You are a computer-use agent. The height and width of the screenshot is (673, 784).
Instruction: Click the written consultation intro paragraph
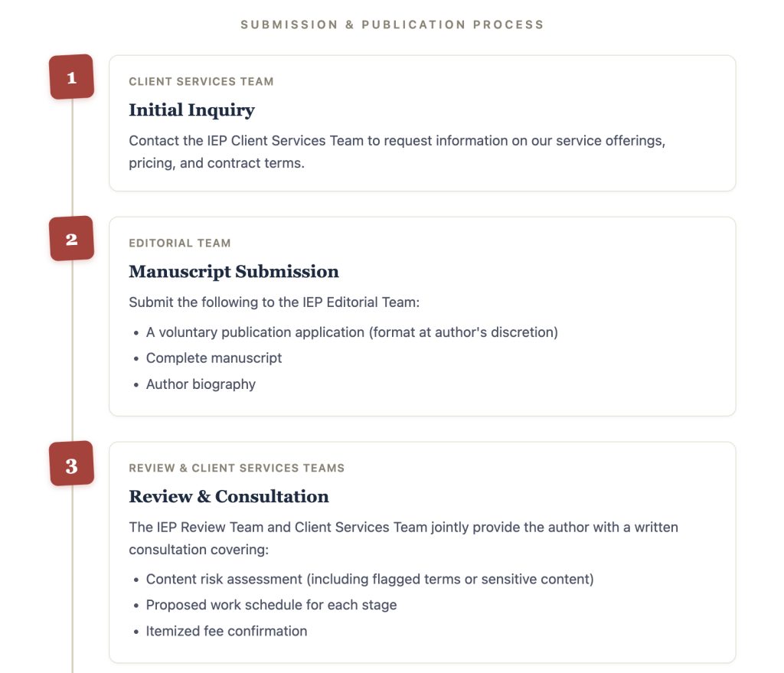pos(403,538)
